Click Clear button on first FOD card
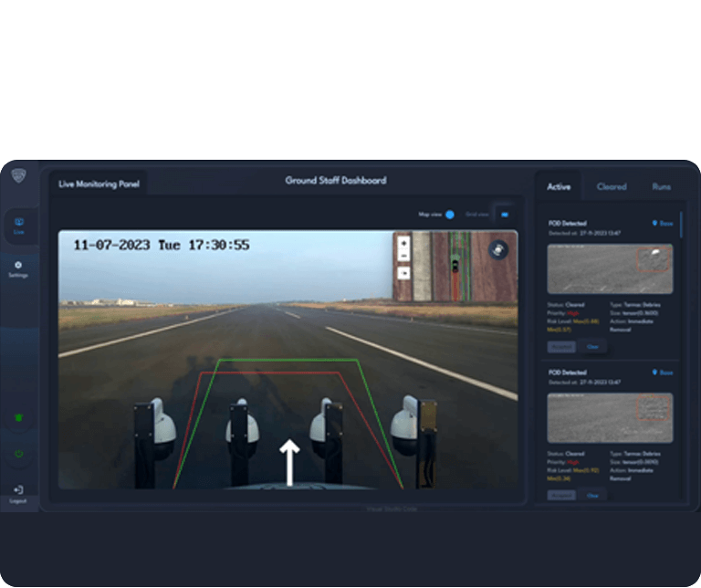The width and height of the screenshot is (701, 588). [592, 347]
